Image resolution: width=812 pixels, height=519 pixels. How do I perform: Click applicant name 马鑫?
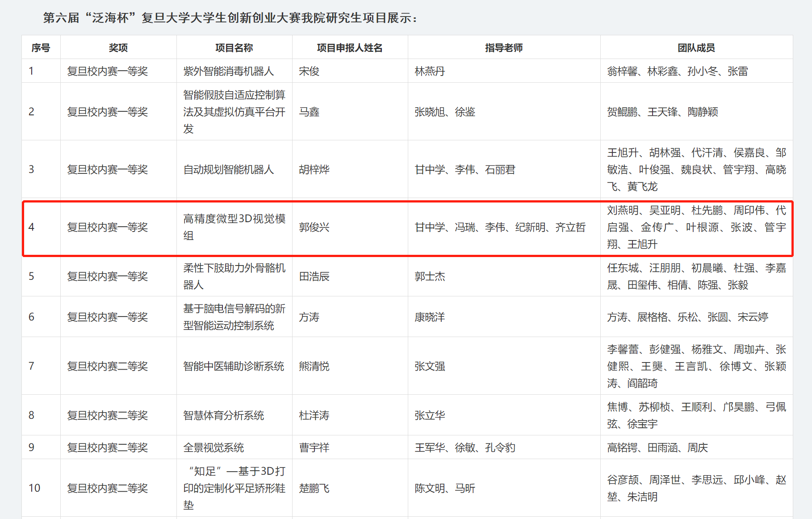click(x=309, y=112)
